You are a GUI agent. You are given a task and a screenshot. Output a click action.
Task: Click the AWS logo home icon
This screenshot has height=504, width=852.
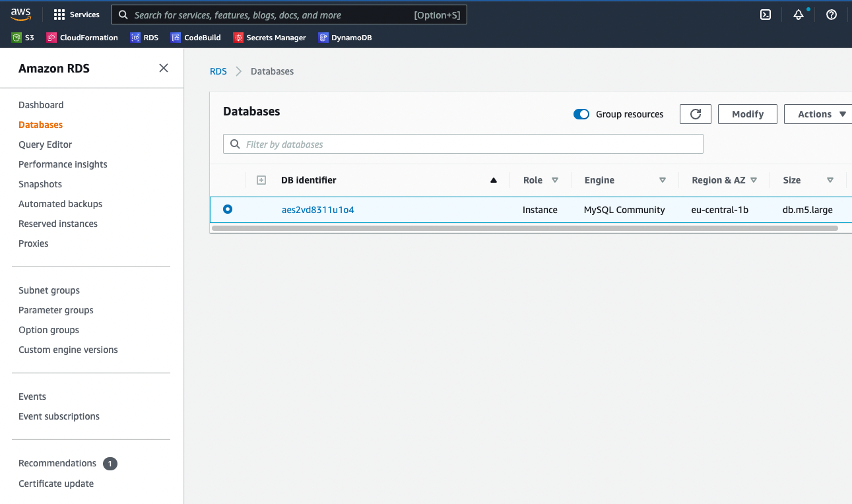pos(20,15)
